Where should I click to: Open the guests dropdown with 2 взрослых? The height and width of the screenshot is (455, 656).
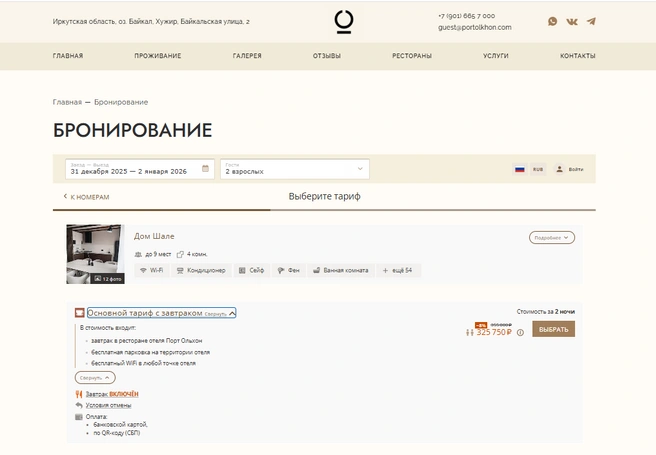(x=295, y=169)
